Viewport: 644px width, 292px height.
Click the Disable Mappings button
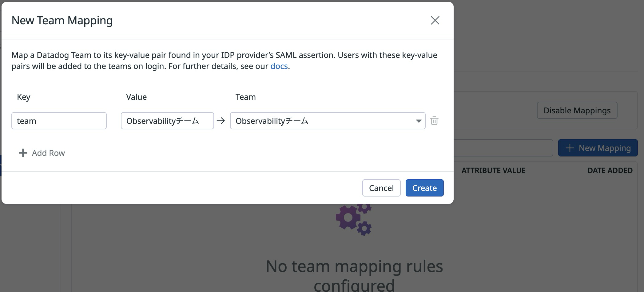(577, 110)
